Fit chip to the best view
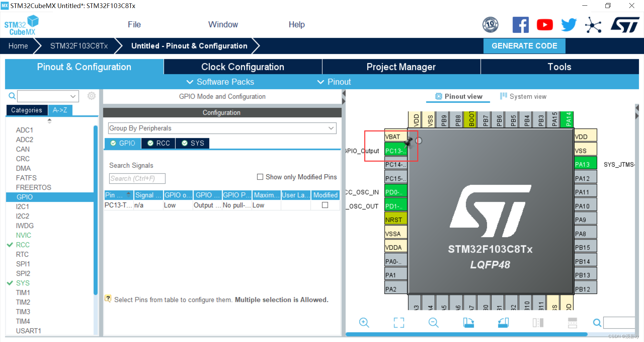 pos(399,323)
